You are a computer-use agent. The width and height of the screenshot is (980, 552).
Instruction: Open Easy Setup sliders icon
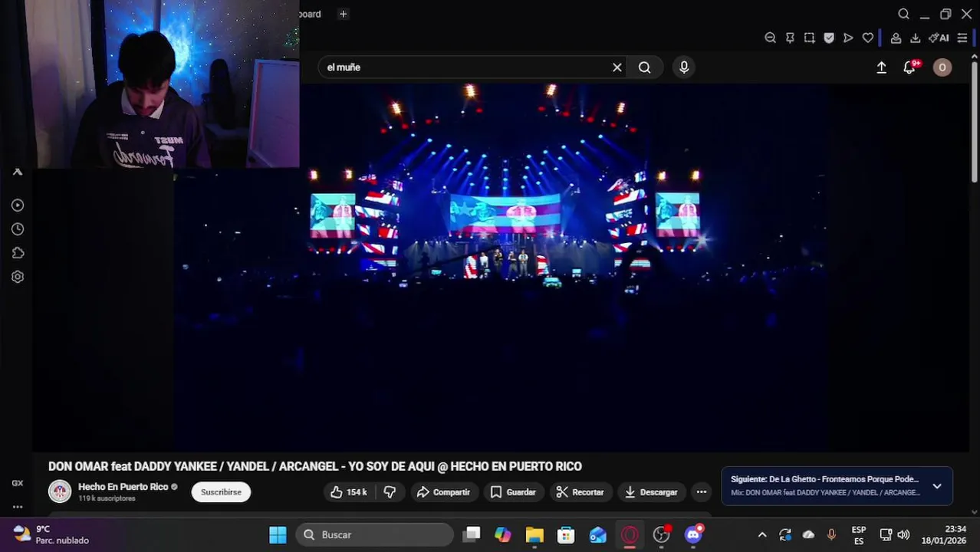[962, 38]
